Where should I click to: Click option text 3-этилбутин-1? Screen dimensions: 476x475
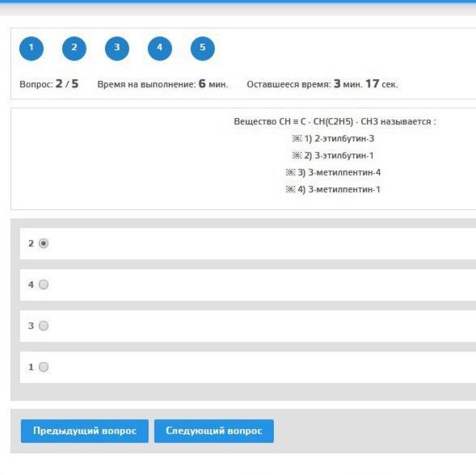click(x=344, y=155)
